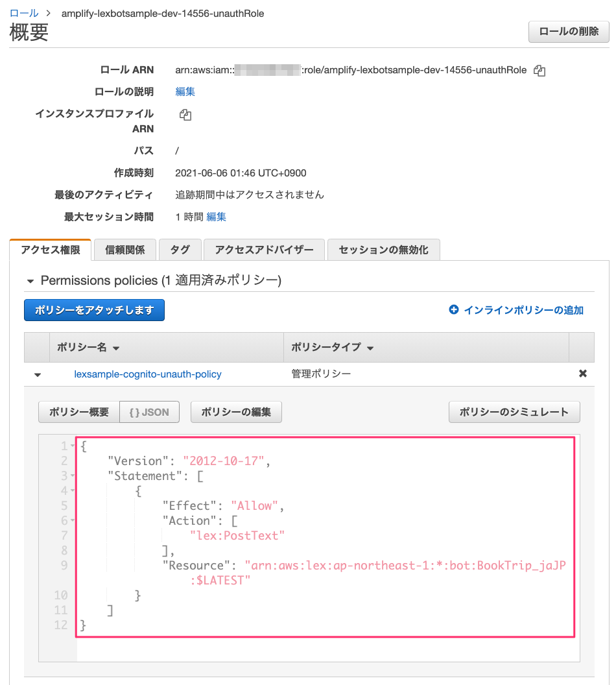Click the ポリシーをアタッチします button
Viewport: 616px width, 685px height.
click(x=94, y=310)
